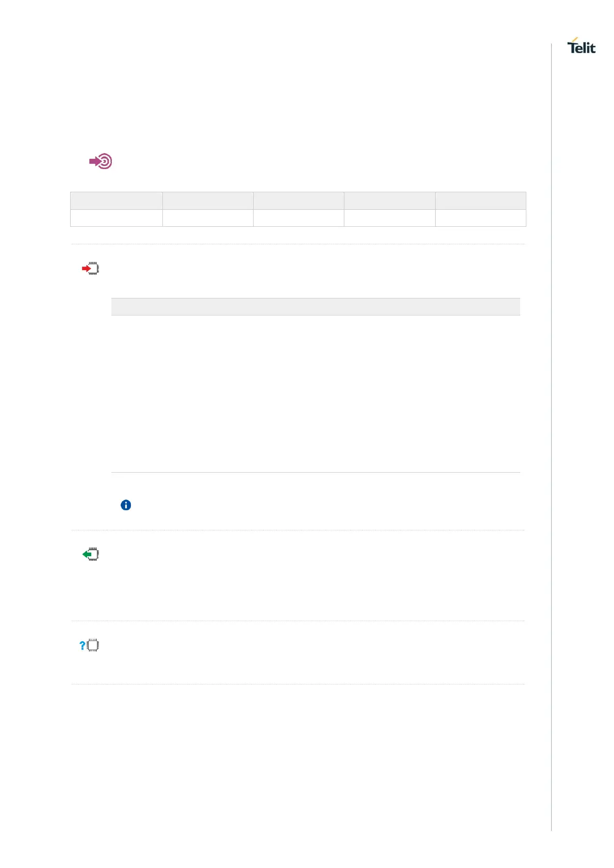Click the last white cell in the table's bottom row
614x868 pixels.
click(480, 218)
